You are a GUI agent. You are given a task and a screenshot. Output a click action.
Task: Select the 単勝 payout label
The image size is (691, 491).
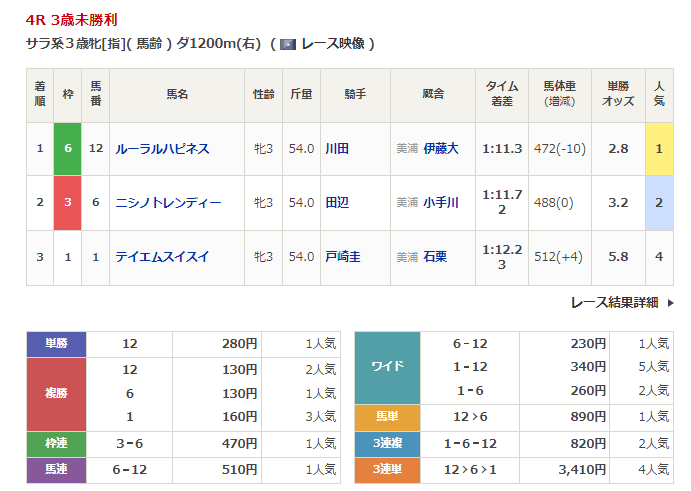(x=57, y=344)
